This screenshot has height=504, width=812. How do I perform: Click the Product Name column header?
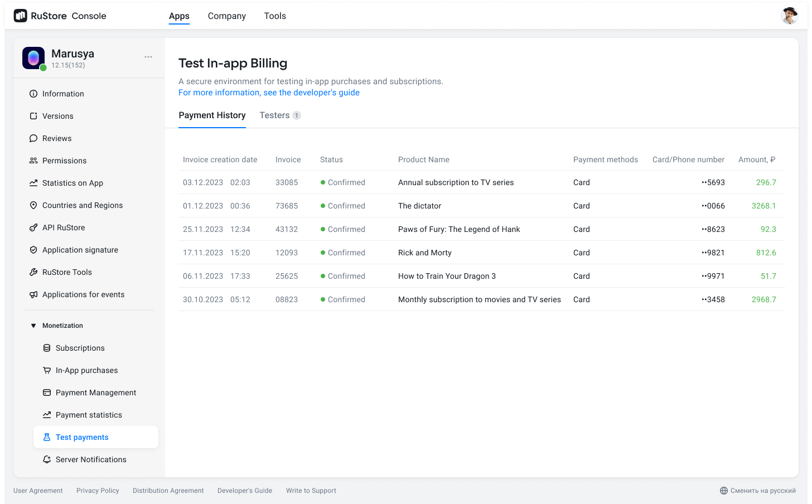pyautogui.click(x=424, y=159)
